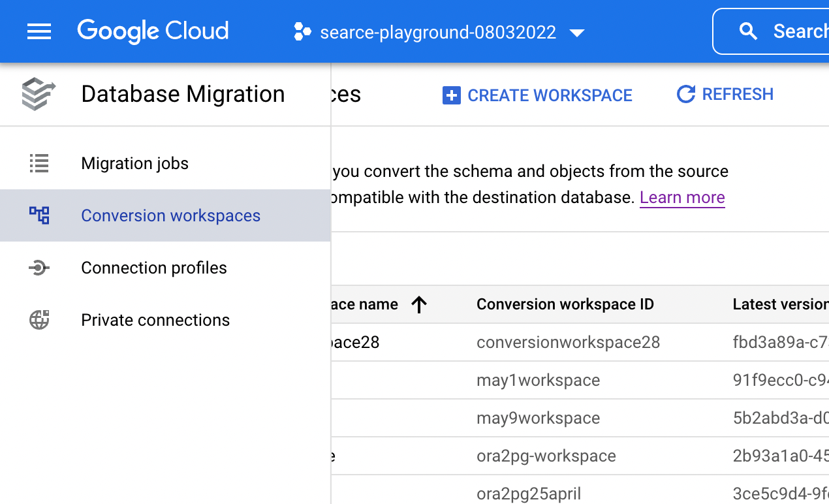Open the ora2pg-workspace entry
Viewport: 829px width, 504px height.
click(x=546, y=456)
